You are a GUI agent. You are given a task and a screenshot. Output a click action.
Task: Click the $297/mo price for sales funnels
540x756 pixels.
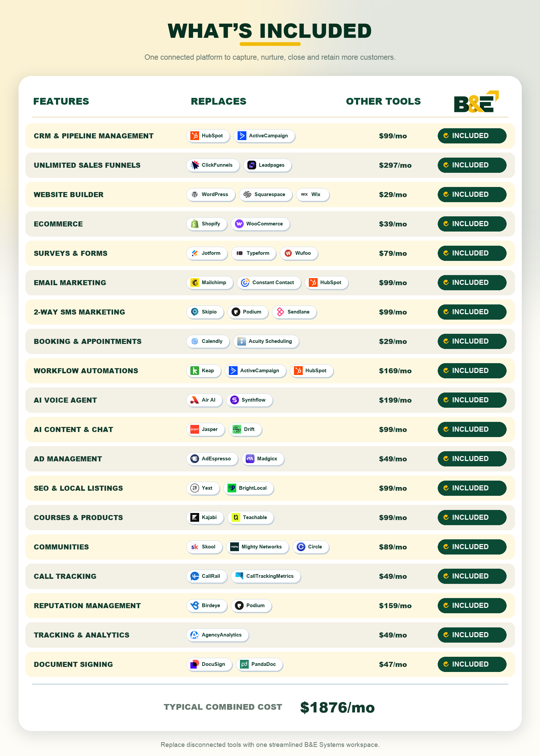pyautogui.click(x=395, y=165)
